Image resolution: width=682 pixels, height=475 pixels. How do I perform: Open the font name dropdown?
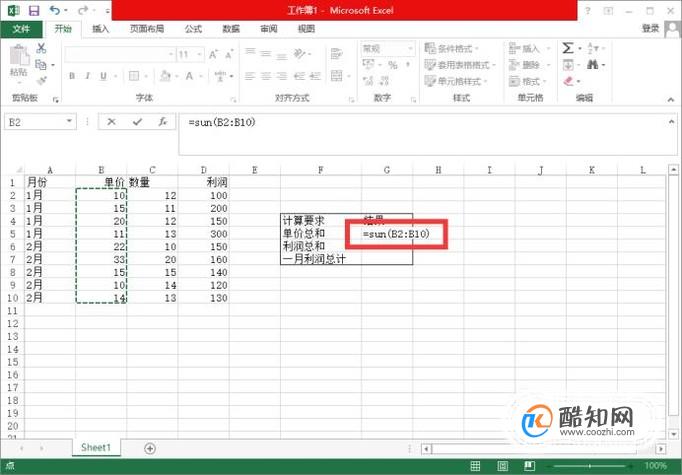pos(170,54)
